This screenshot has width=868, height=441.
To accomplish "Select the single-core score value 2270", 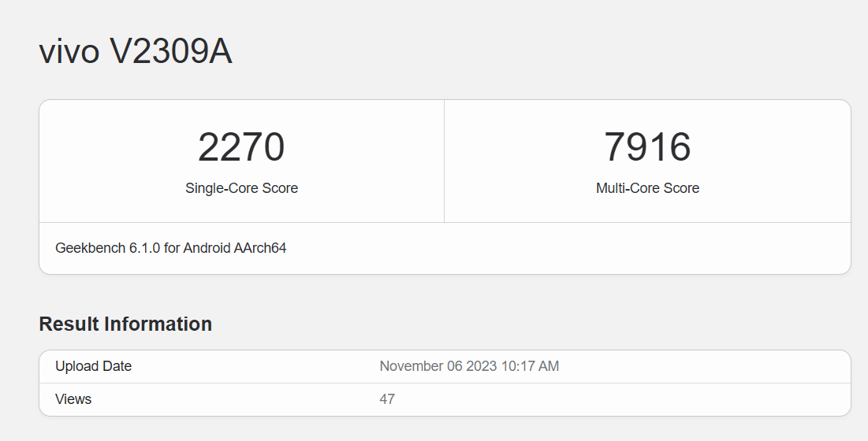I will tap(241, 148).
